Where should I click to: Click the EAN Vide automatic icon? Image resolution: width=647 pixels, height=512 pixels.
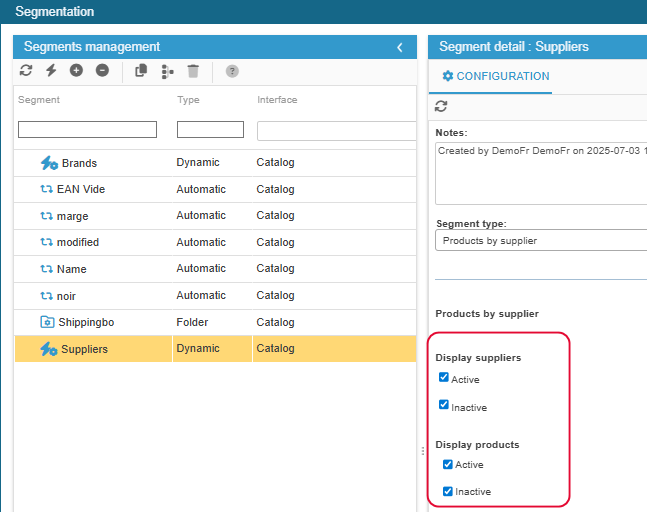pyautogui.click(x=46, y=189)
